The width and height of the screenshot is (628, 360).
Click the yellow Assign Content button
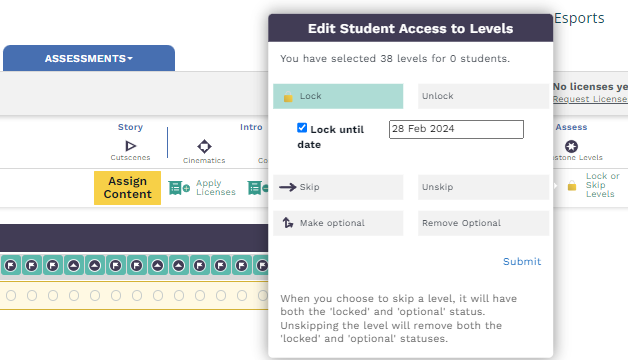127,188
